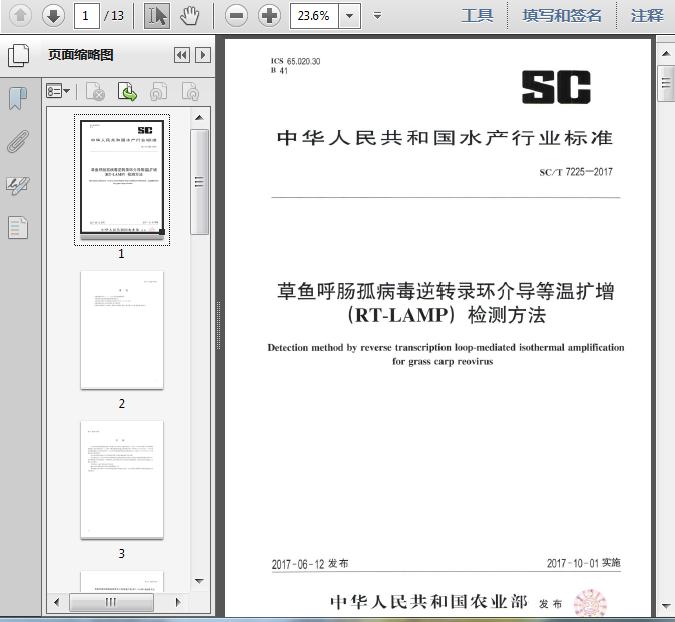Click the thumbnail horizontal scrollbar handle
Viewport: 675px width, 622px height.
tap(111, 602)
